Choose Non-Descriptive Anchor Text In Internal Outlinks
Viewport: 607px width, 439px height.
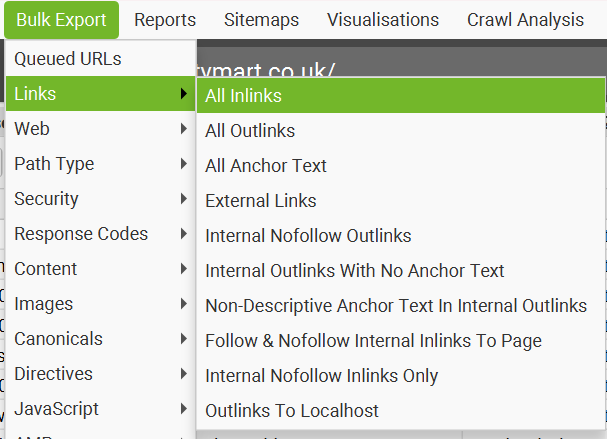point(401,306)
